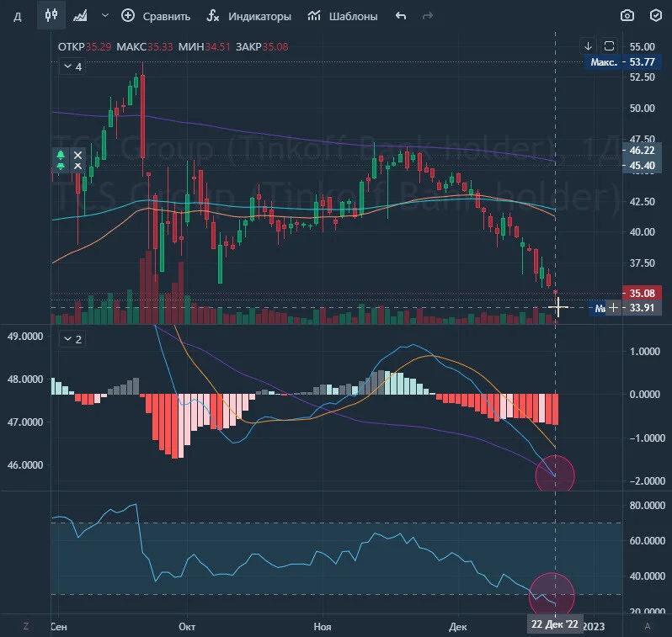Remove the lower alert with its X
This screenshot has height=637, width=672.
[77, 167]
